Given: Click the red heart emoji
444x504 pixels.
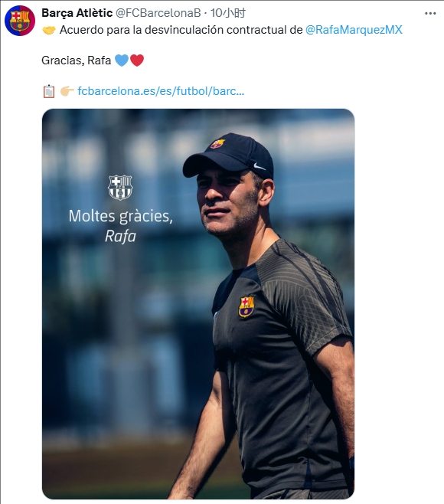Looking at the screenshot, I should (x=137, y=60).
